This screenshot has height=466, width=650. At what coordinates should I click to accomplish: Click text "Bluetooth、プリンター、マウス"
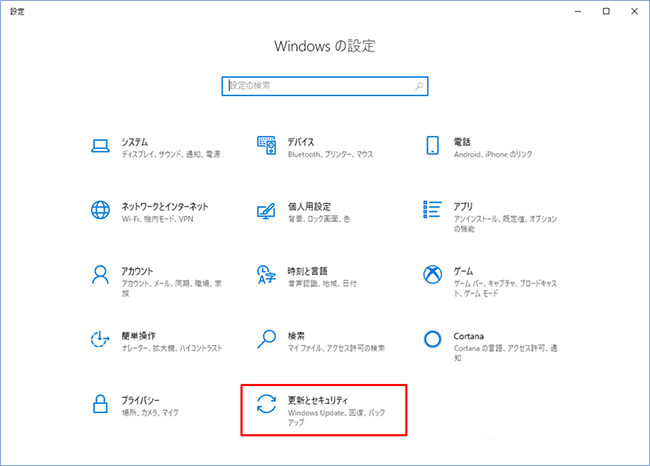coord(330,155)
